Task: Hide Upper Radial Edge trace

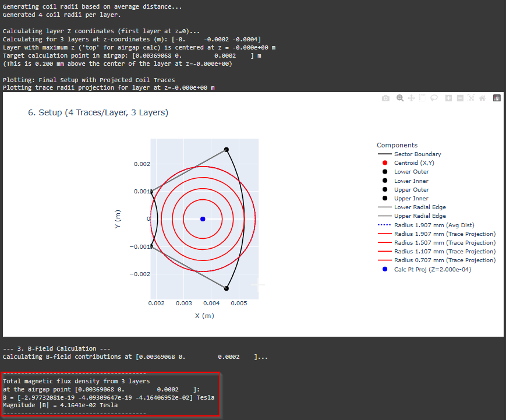Action: point(412,216)
